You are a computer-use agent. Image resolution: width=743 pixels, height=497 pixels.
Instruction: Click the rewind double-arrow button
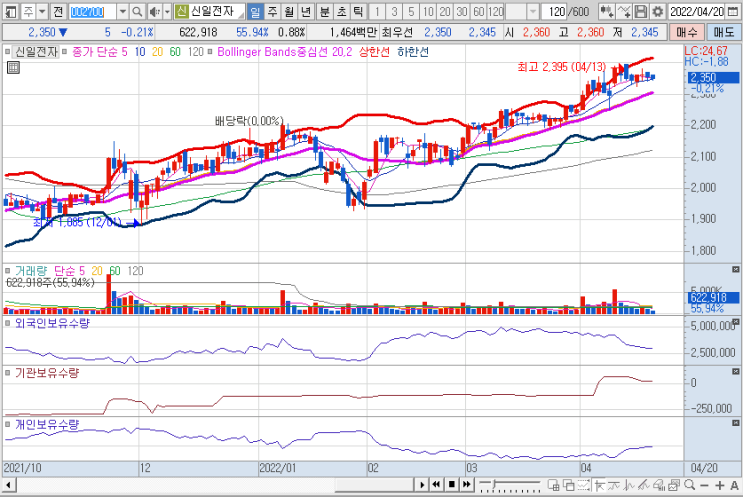(436, 485)
